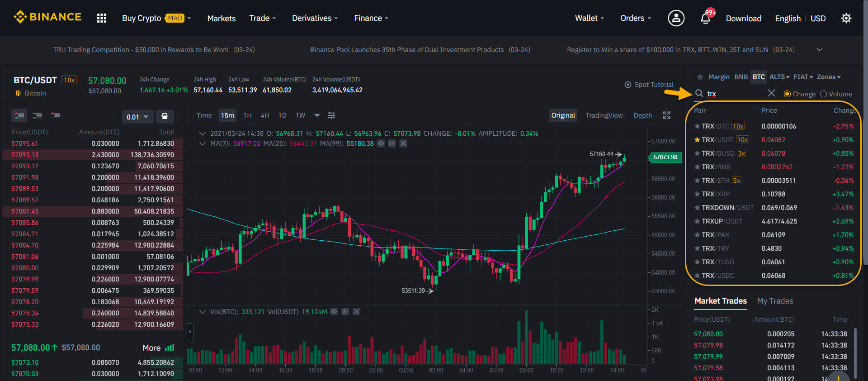Click the trx search input field
Image resolution: width=868 pixels, height=381 pixels.
(x=735, y=94)
